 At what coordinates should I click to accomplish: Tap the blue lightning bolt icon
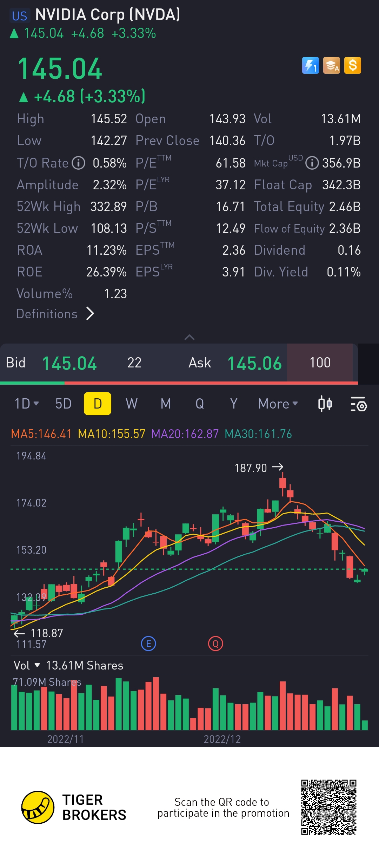coord(311,65)
